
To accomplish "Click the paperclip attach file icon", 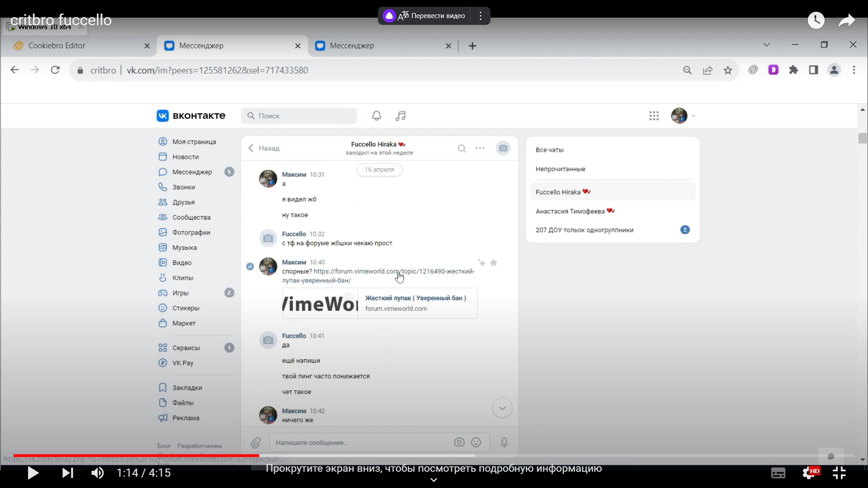I will 256,442.
